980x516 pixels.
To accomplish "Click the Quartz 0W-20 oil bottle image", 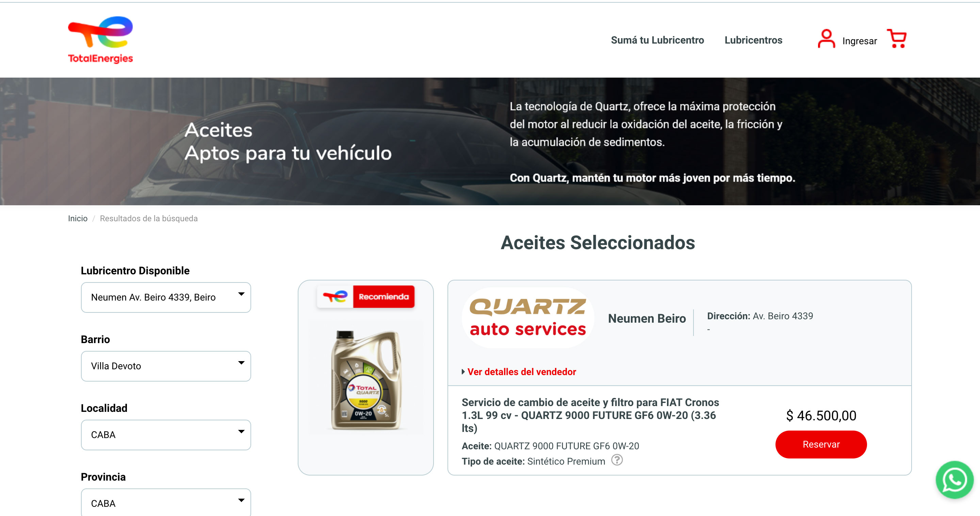I will (x=365, y=380).
